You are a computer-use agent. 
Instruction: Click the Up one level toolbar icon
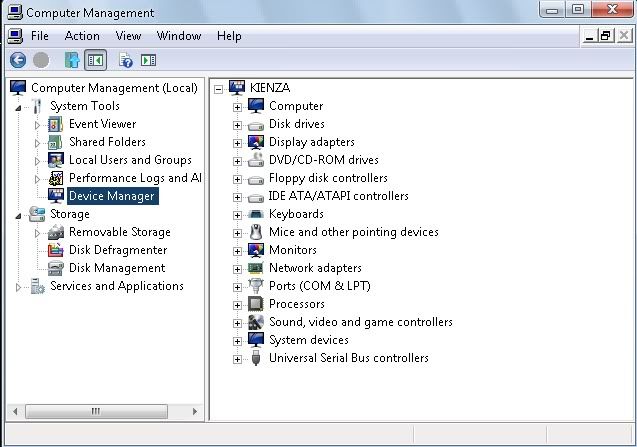point(72,61)
